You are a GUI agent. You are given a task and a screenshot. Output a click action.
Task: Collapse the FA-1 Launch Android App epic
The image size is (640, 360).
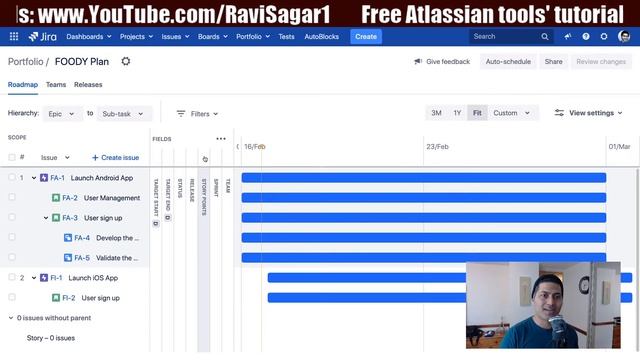tap(34, 178)
